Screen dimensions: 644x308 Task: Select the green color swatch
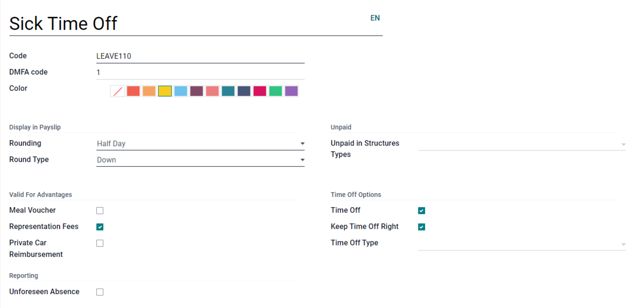[x=275, y=91]
